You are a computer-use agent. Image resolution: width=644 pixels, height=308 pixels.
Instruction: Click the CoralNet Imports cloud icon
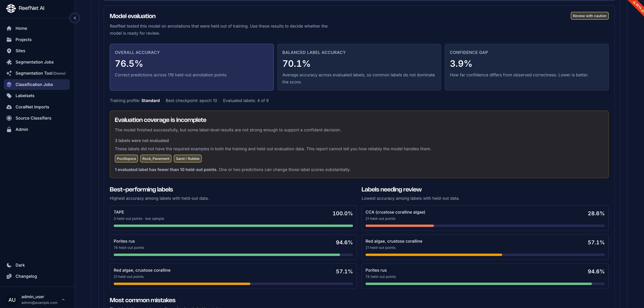[9, 107]
